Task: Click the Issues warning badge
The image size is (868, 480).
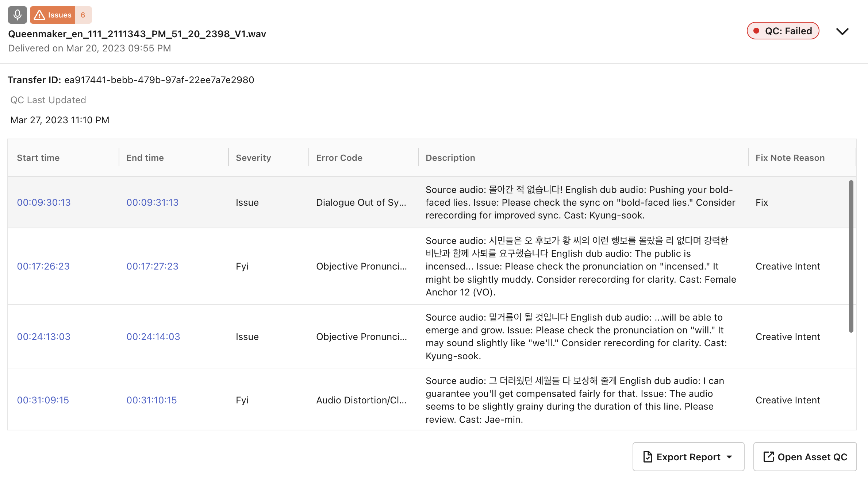Action: [x=53, y=15]
